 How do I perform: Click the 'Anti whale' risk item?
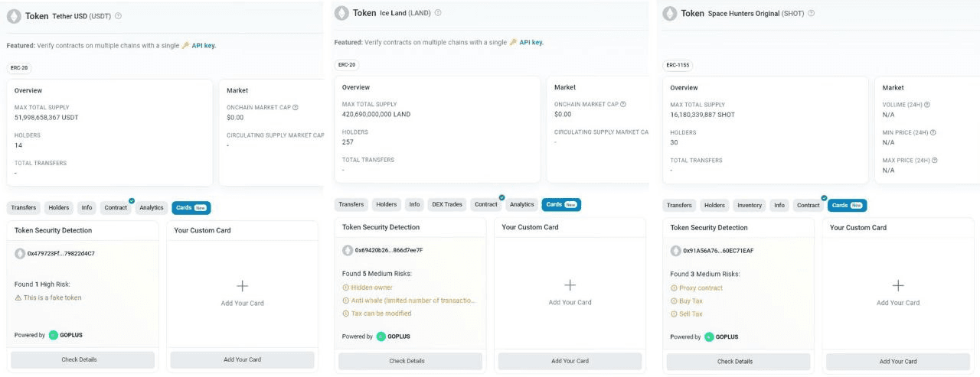(x=413, y=301)
